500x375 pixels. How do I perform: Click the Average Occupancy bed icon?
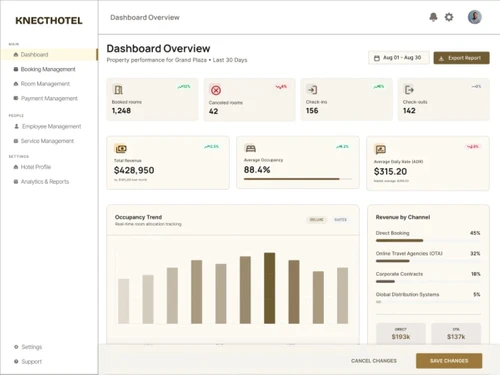[x=250, y=148]
